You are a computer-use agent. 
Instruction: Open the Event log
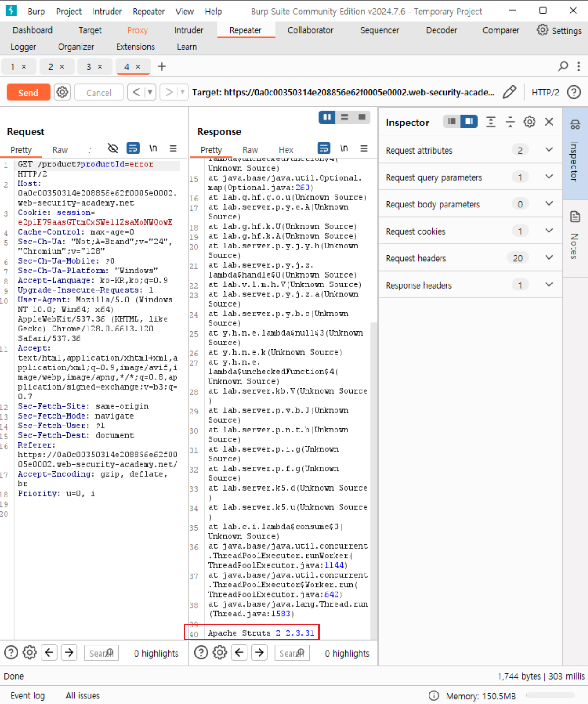click(28, 695)
